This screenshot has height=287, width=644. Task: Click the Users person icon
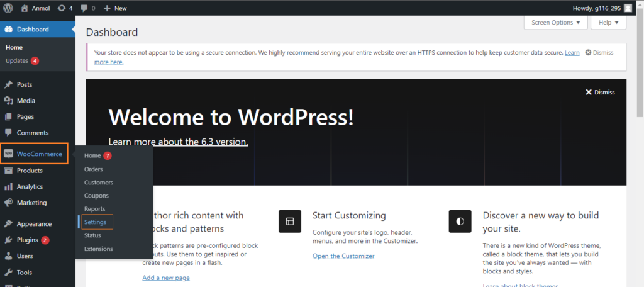(8, 256)
